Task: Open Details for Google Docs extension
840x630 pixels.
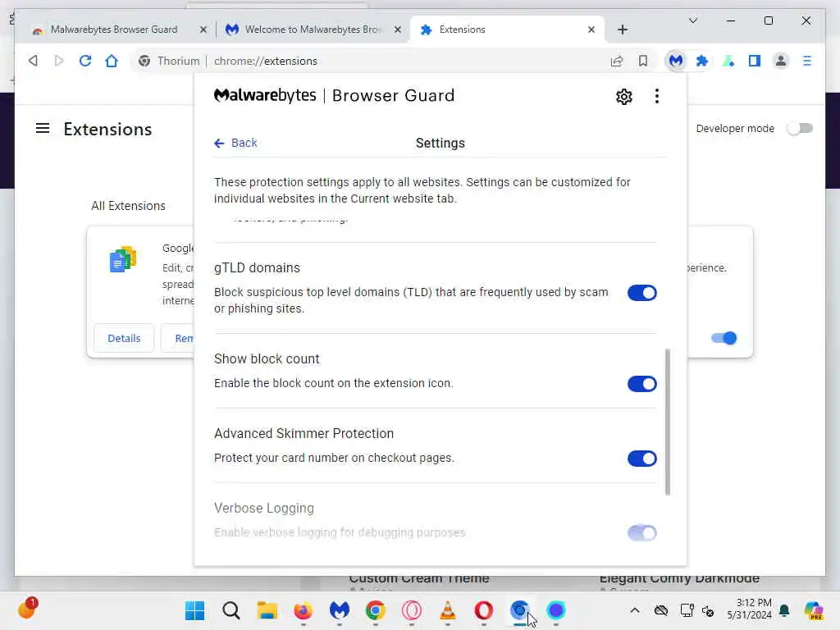Action: [x=124, y=338]
